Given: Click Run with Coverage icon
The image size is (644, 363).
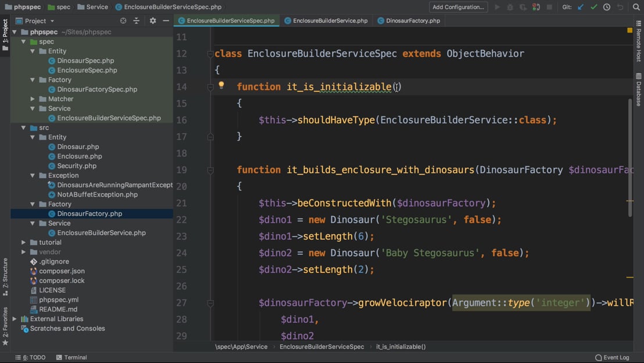Looking at the screenshot, I should [523, 7].
